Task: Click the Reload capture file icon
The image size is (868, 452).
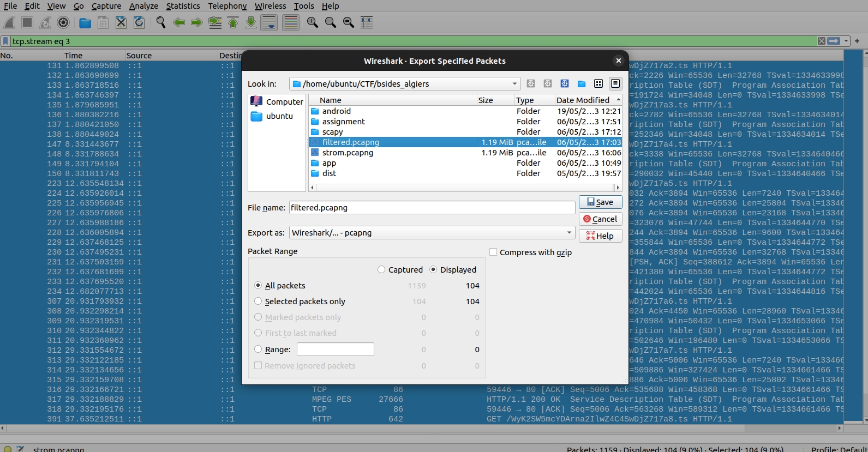Action: (139, 22)
